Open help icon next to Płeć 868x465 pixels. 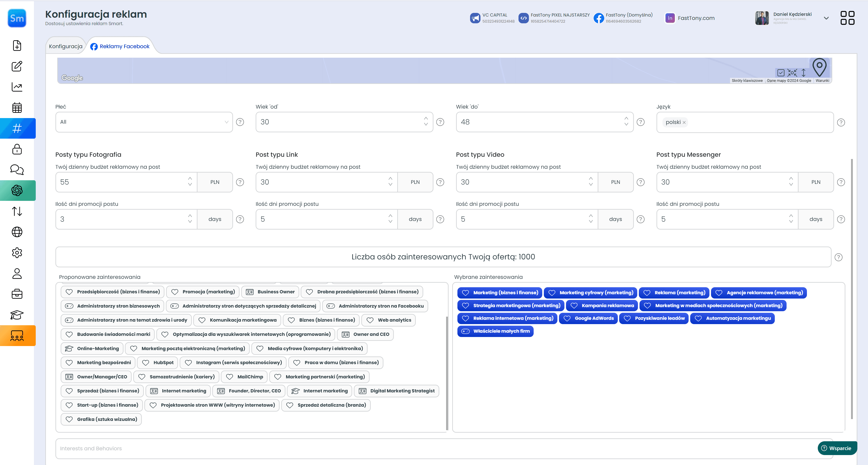coord(240,122)
